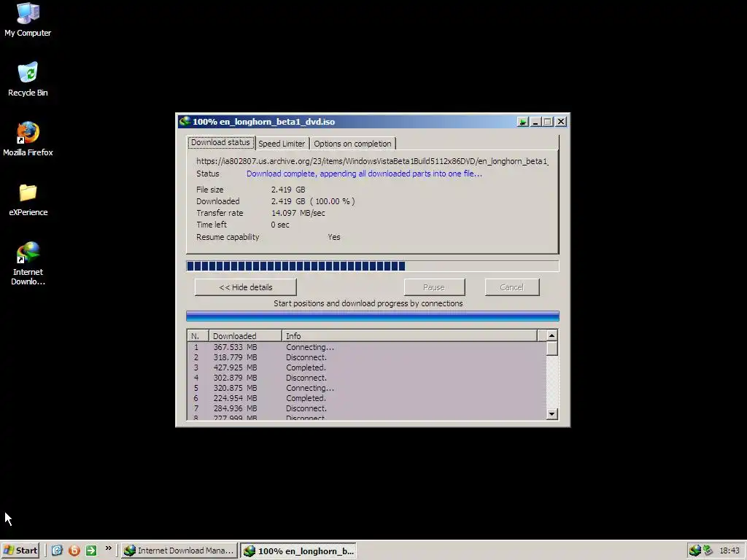Select the My Computer desktop icon
Image resolution: width=747 pixels, height=560 pixels.
(28, 20)
